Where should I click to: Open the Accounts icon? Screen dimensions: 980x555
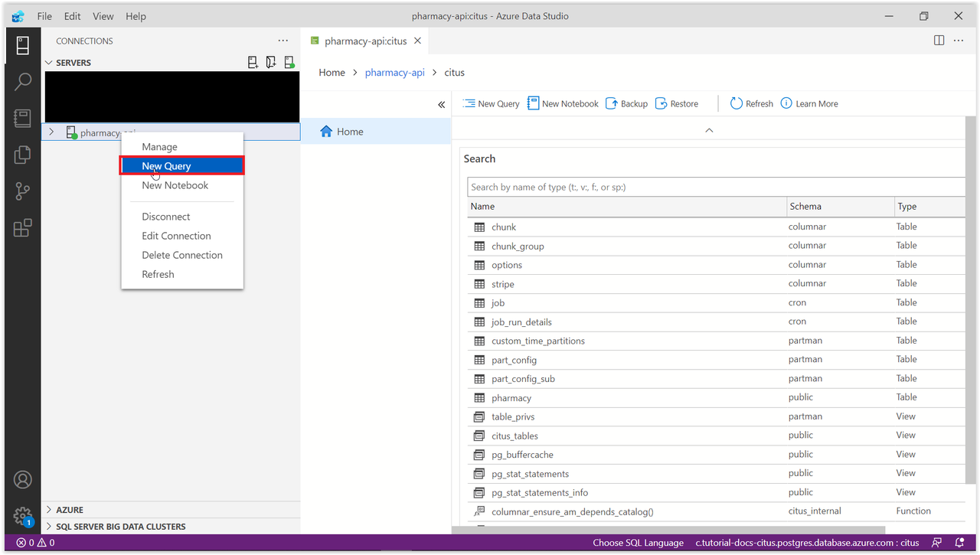pos(23,480)
